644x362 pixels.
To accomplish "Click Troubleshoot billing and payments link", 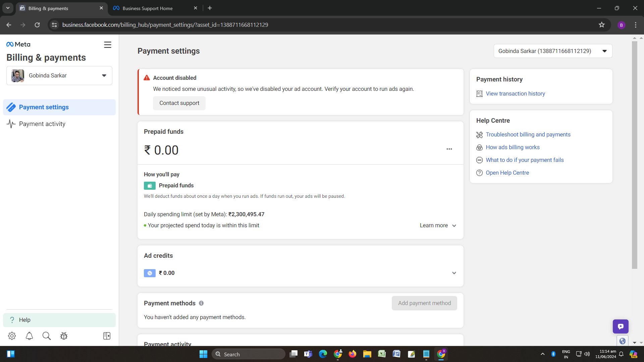I will click(x=528, y=135).
